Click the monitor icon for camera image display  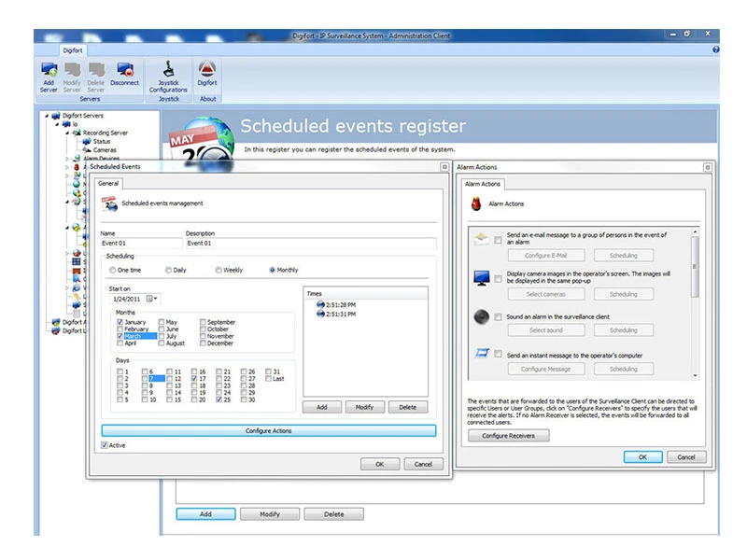[481, 278]
